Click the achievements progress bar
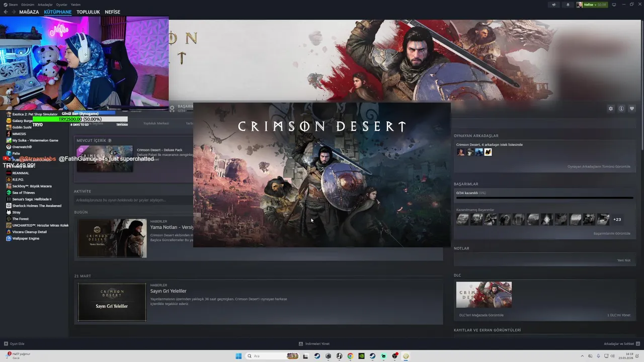 click(544, 198)
